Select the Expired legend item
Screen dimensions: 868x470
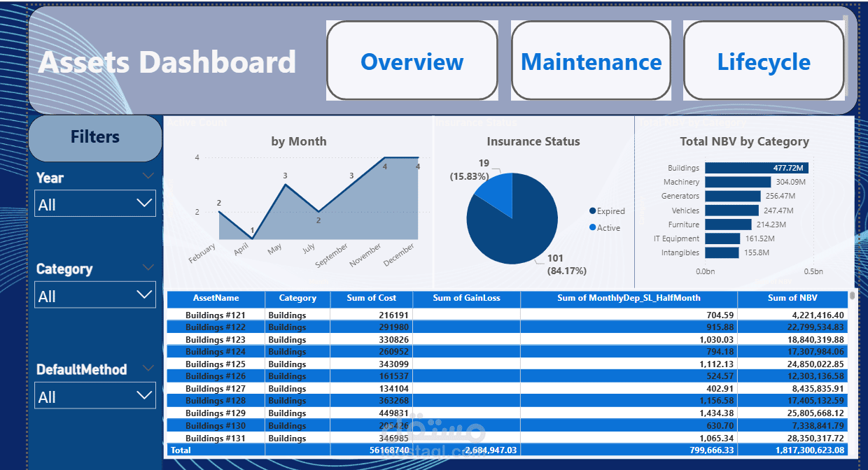[x=607, y=211]
